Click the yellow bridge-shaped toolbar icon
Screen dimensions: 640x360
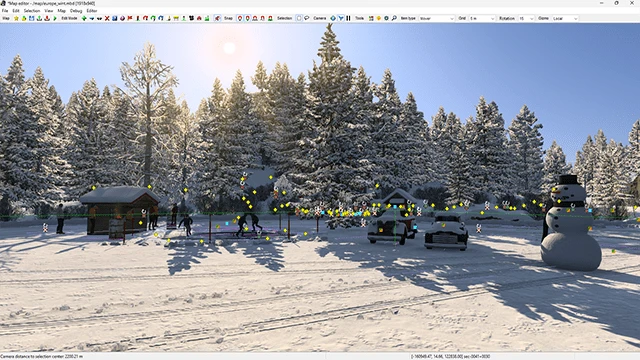coord(176,18)
